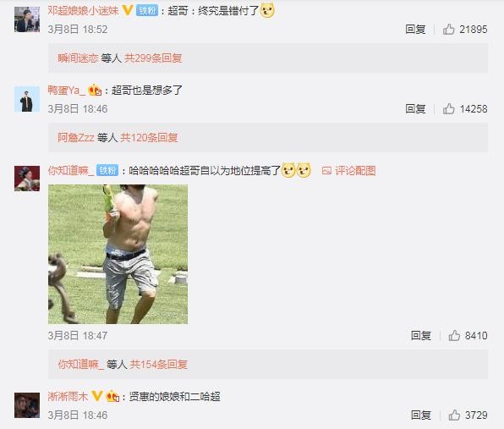Like the comment with 14258 likes
Image resolution: width=504 pixels, height=429 pixels.
(449, 109)
